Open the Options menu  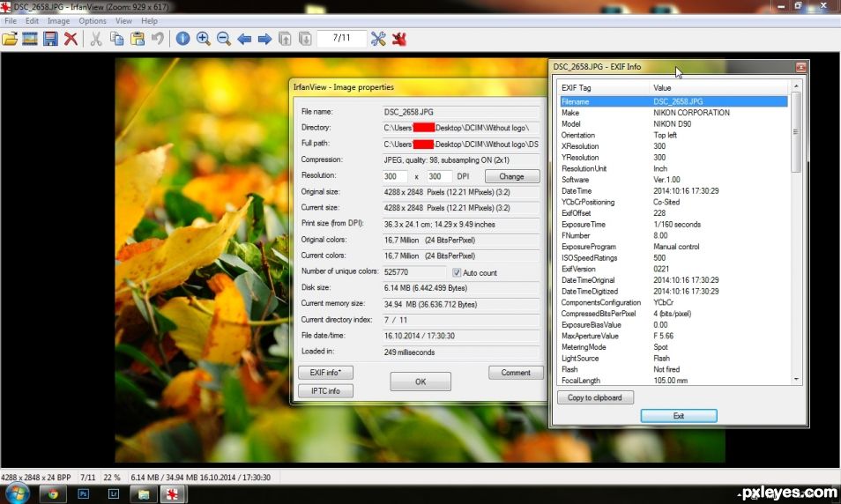93,21
